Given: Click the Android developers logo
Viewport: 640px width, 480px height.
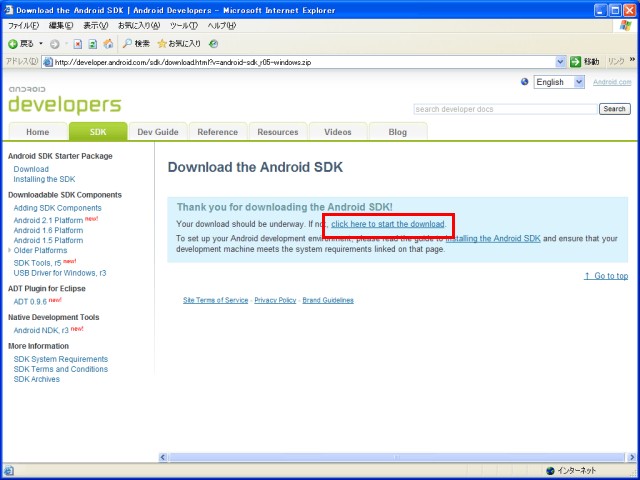Looking at the screenshot, I should click(64, 100).
